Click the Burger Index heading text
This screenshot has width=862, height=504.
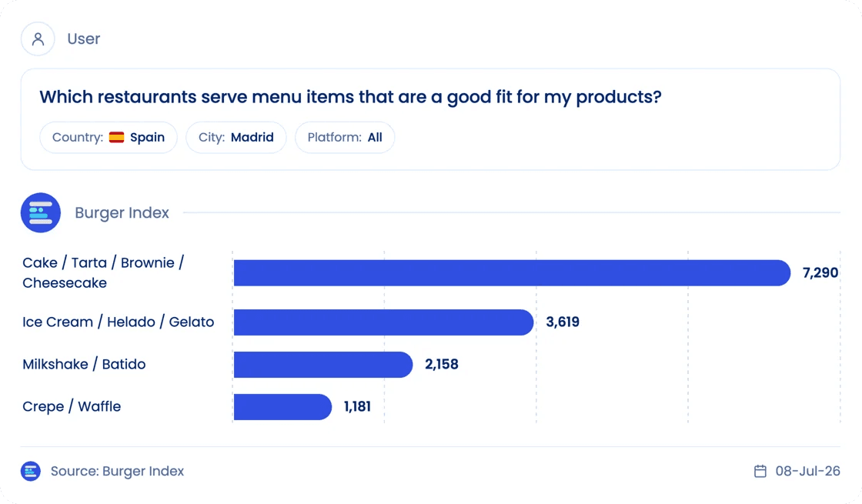(122, 212)
